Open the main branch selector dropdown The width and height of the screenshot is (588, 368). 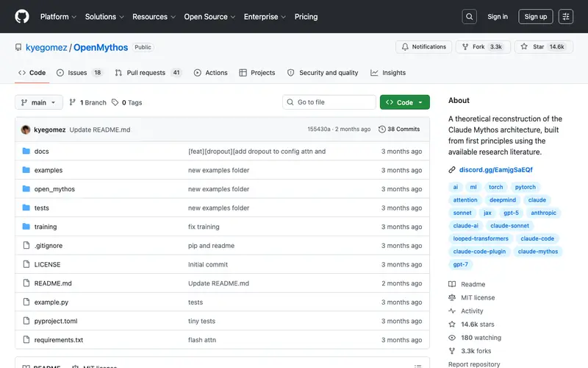39,102
